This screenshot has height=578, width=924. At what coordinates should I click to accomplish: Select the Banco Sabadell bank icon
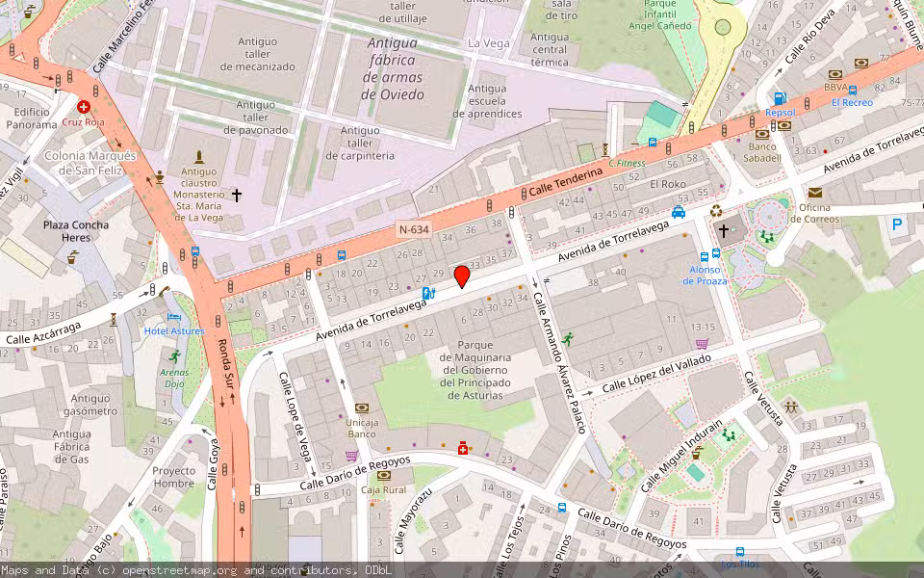coord(762,135)
